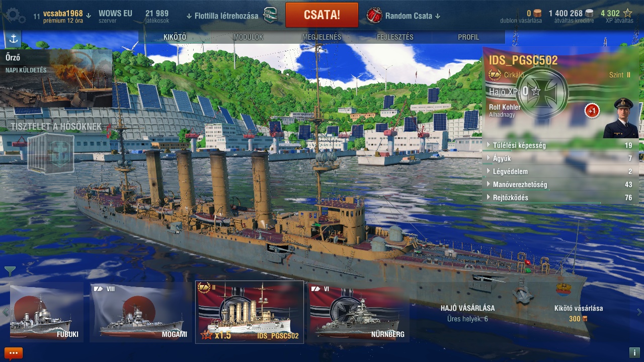Viewport: 644px width, 362px height.
Task: Click the HAJÓ VÁSÁRLÁSA ship purchase slot
Action: coord(467,313)
